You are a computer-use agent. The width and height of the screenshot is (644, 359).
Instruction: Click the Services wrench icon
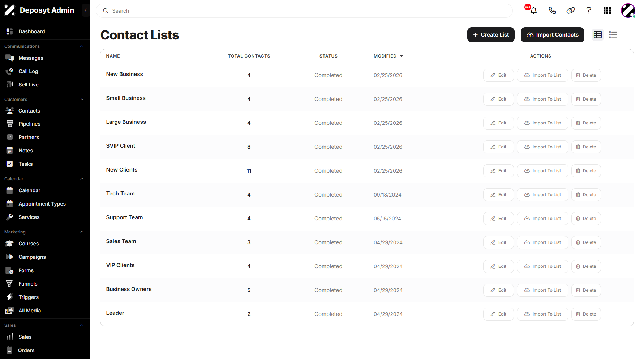(10, 217)
